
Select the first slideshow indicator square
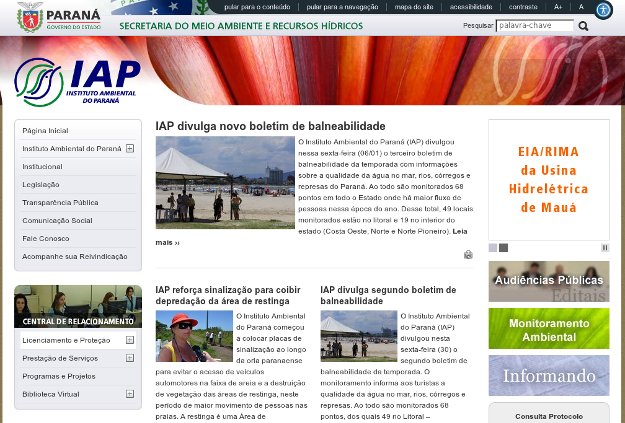tap(493, 247)
